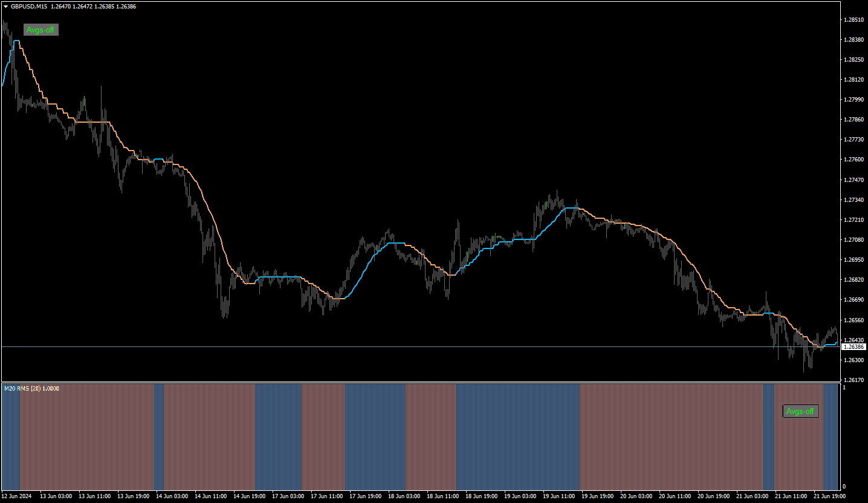This screenshot has height=503, width=868.
Task: Click the current price label 1.26386
Action: pos(853,346)
